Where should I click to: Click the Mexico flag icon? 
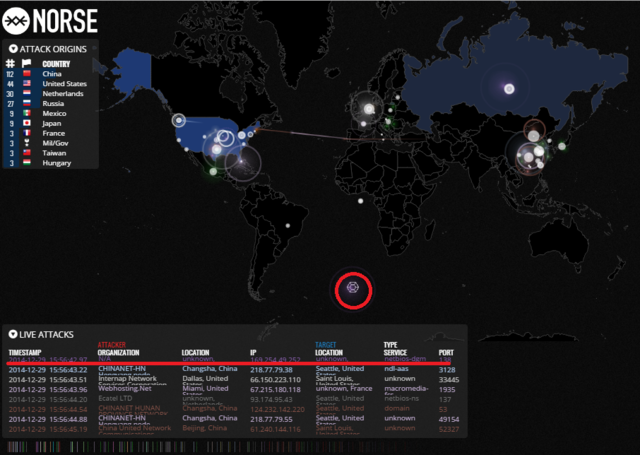click(x=27, y=113)
